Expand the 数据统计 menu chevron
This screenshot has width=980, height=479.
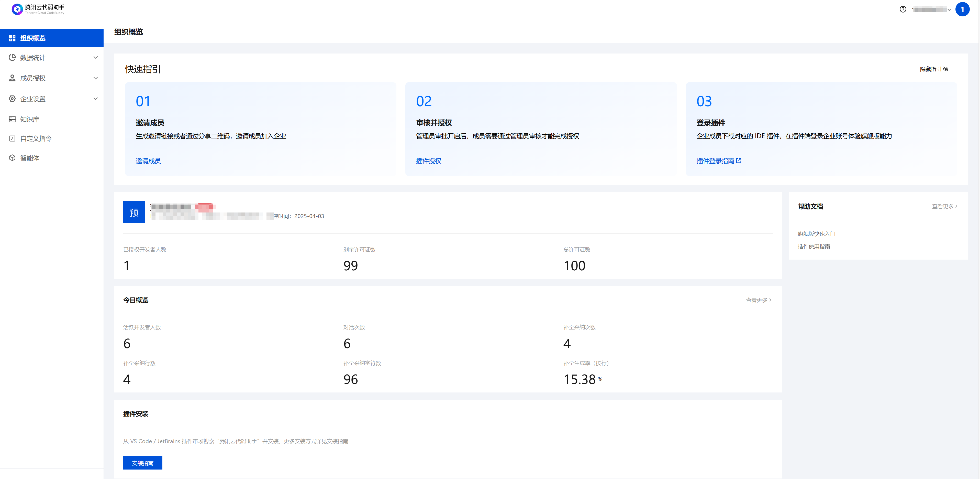pos(95,58)
